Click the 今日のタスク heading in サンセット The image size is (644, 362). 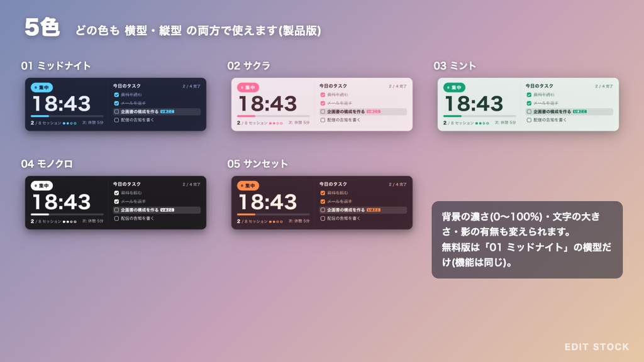(x=333, y=184)
